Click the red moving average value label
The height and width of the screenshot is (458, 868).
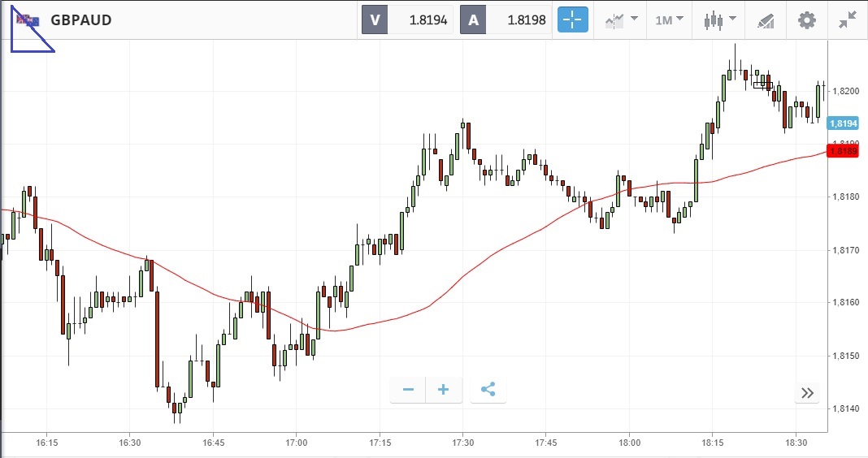tap(842, 151)
